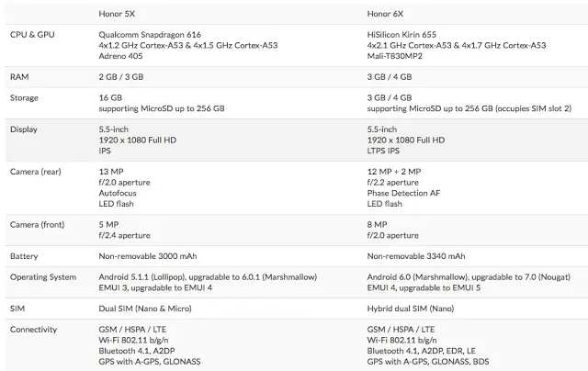Click the Honor 6X column header

(x=386, y=13)
